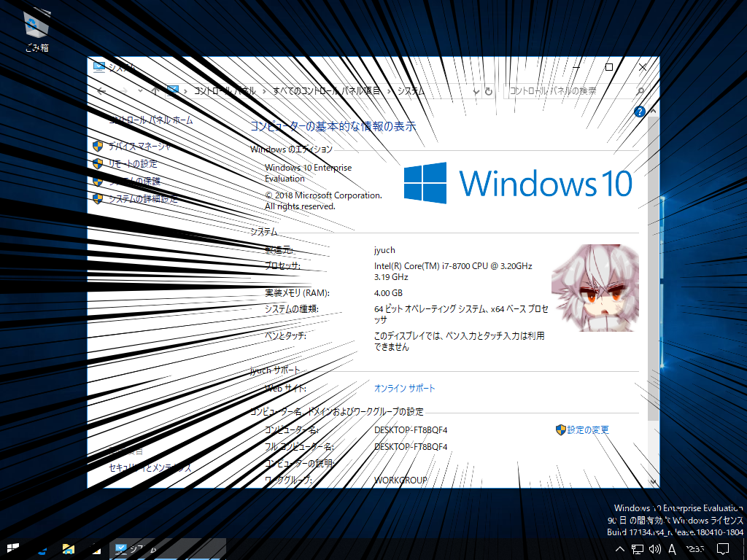Screen dimensions: 747x560
Task: Click the システム taskbar button
Action: 167,549
